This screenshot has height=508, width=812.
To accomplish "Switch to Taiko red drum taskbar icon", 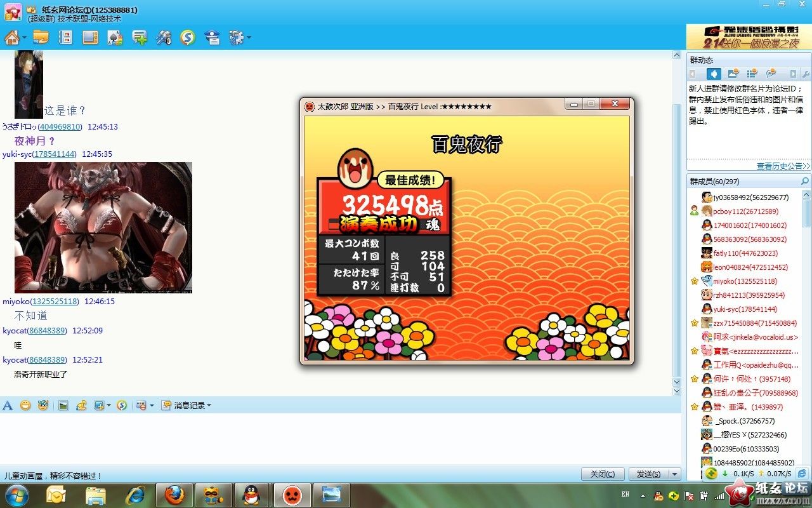I will point(292,495).
